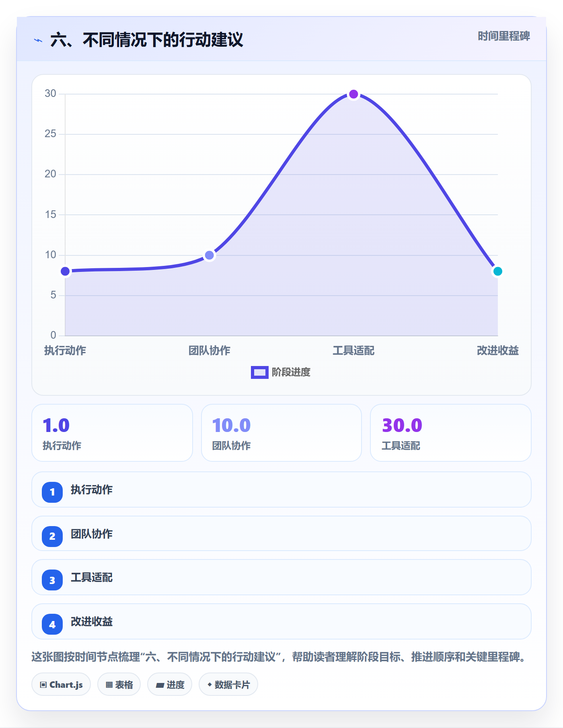Select the 执行动作 step row label
Viewport: 563px width, 728px height.
tap(92, 490)
